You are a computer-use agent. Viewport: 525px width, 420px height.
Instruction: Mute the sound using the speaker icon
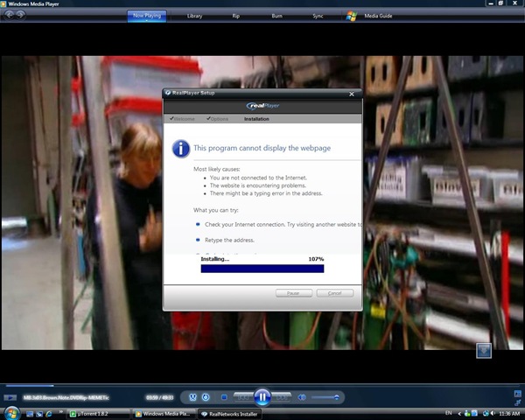coord(302,397)
